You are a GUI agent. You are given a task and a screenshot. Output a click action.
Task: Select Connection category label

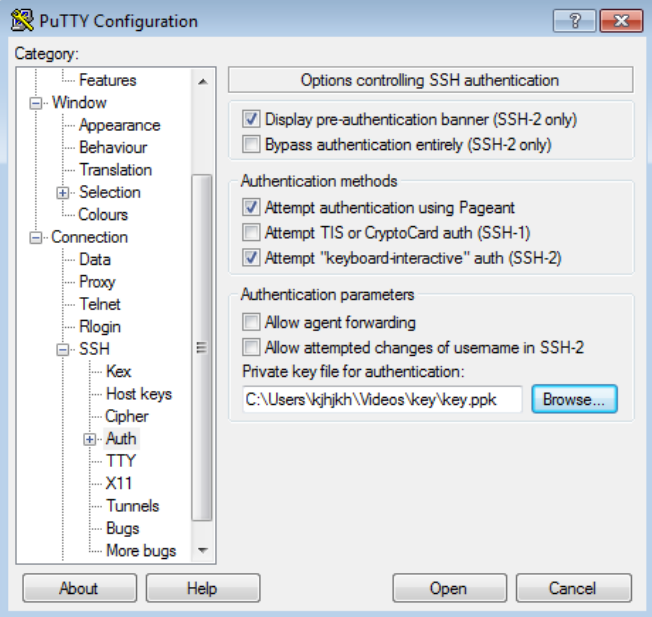click(89, 237)
